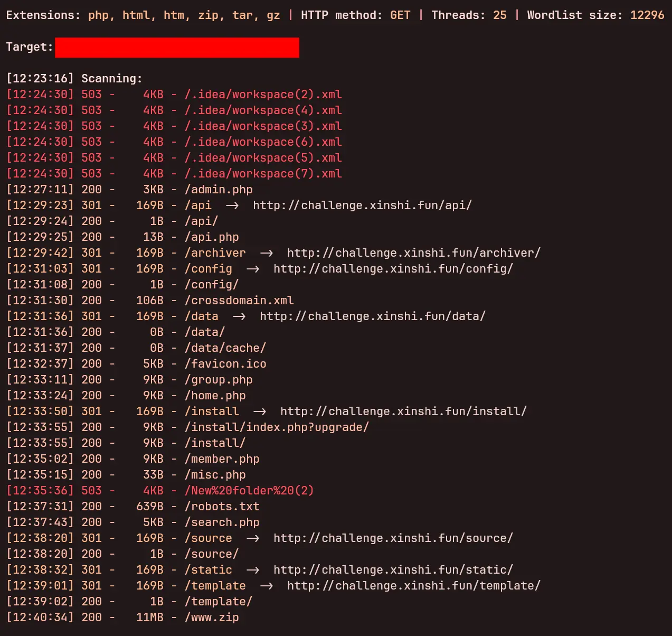The height and width of the screenshot is (636, 672).
Task: Click the /data/cache/ result path
Action: coord(225,348)
